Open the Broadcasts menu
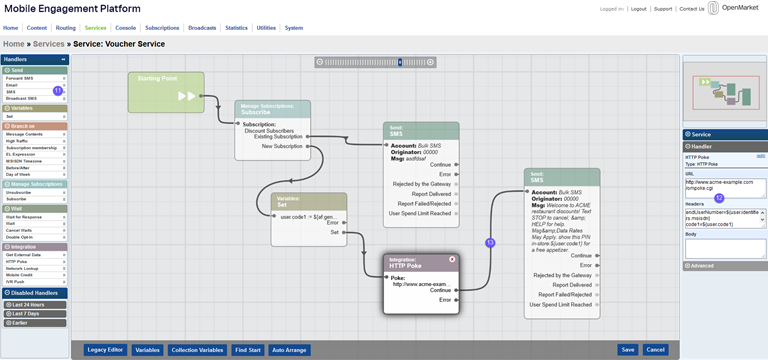Screen dimensions: 768x360 pos(202,28)
